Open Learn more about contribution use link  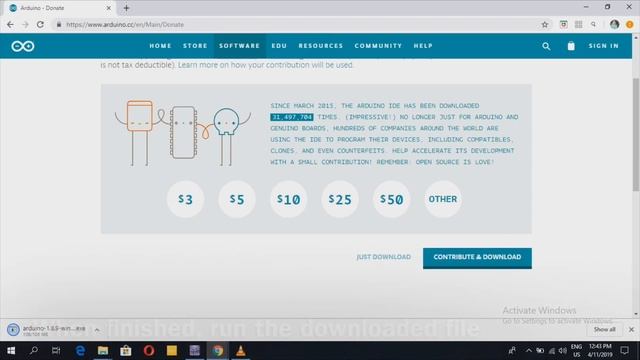[266, 65]
